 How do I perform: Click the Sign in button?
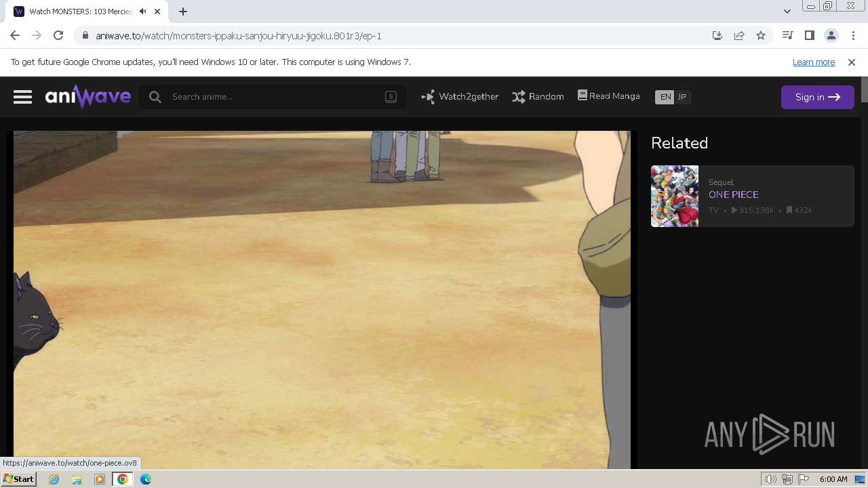[x=817, y=97]
